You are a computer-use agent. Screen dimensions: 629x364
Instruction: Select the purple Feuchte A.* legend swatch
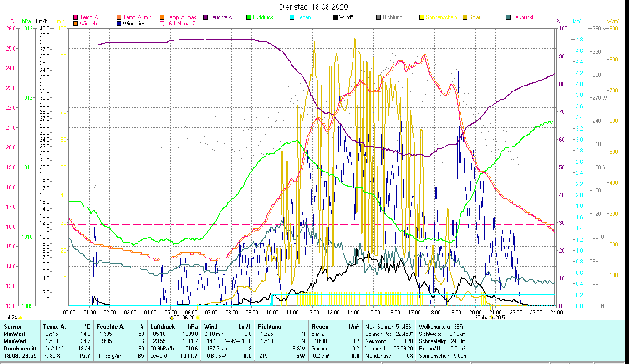click(205, 17)
